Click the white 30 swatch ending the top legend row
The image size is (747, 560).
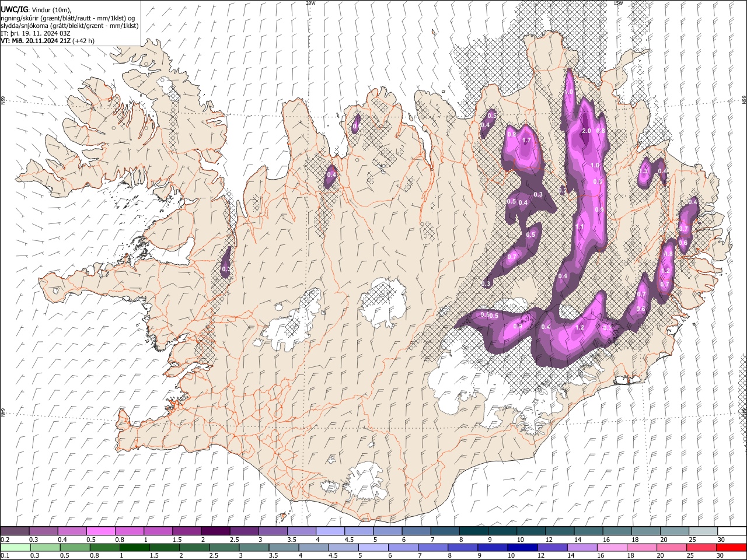[731, 531]
